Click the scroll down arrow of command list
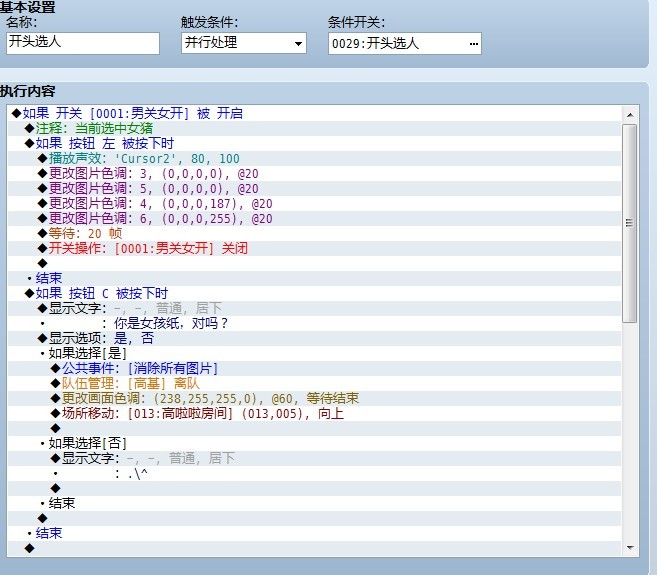 tap(630, 548)
